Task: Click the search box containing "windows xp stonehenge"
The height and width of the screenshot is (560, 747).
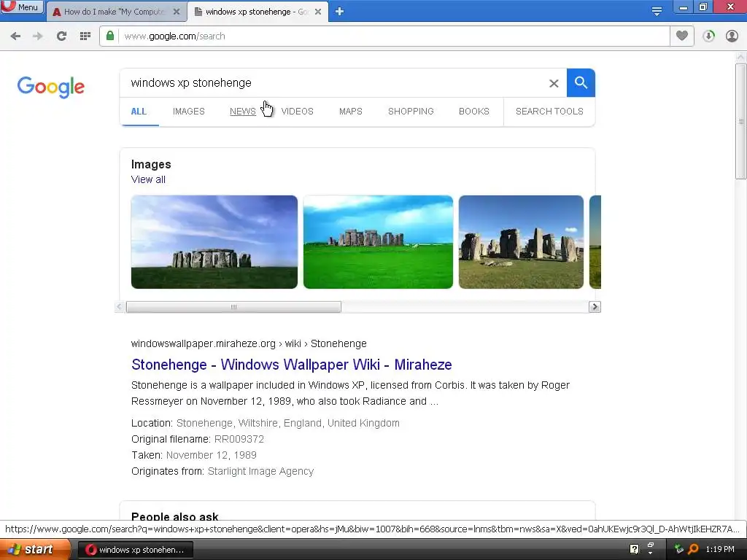Action: [333, 83]
